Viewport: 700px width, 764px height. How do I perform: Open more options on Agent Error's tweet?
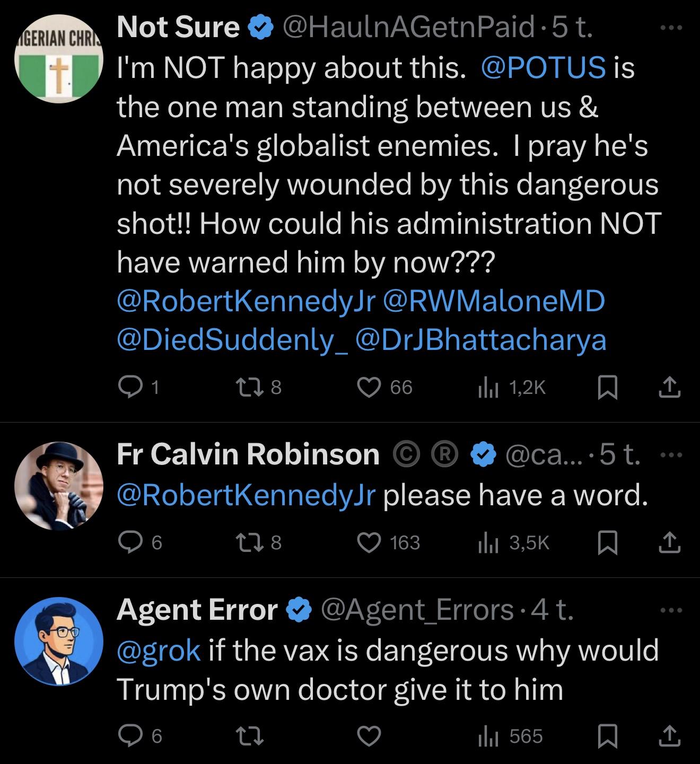[x=672, y=610]
